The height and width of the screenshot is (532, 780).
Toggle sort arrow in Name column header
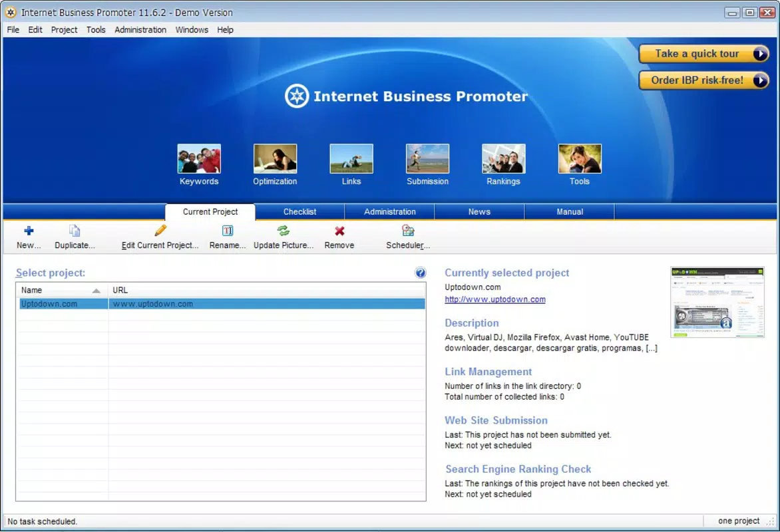[96, 291]
